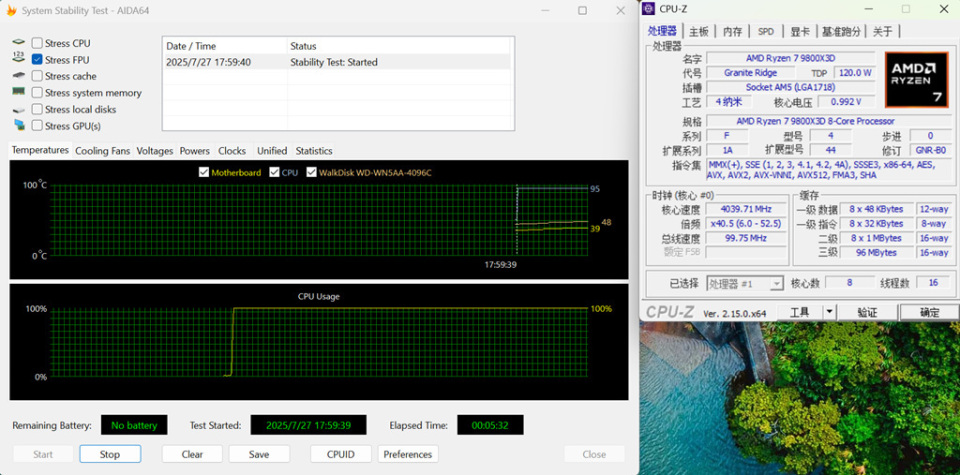Click the 123 icon beside Stress FPU
Screen dimensions: 960x475
(19, 59)
